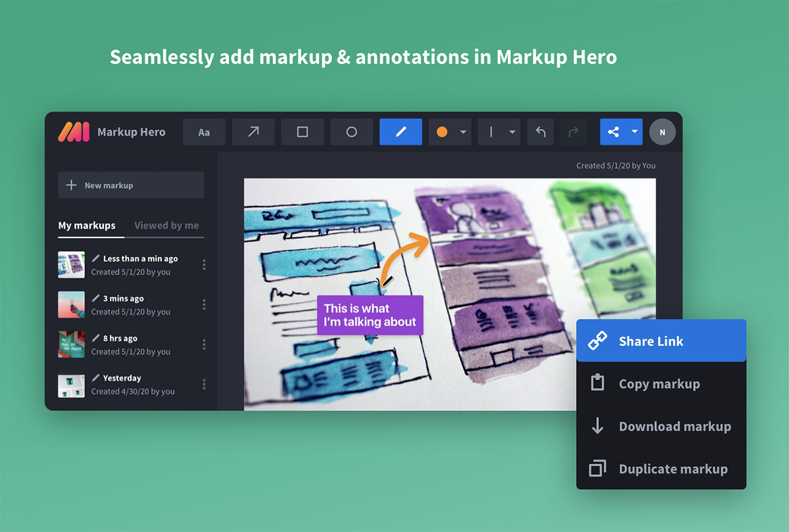The image size is (789, 532).
Task: Open the user avatar N menu
Action: 662,132
